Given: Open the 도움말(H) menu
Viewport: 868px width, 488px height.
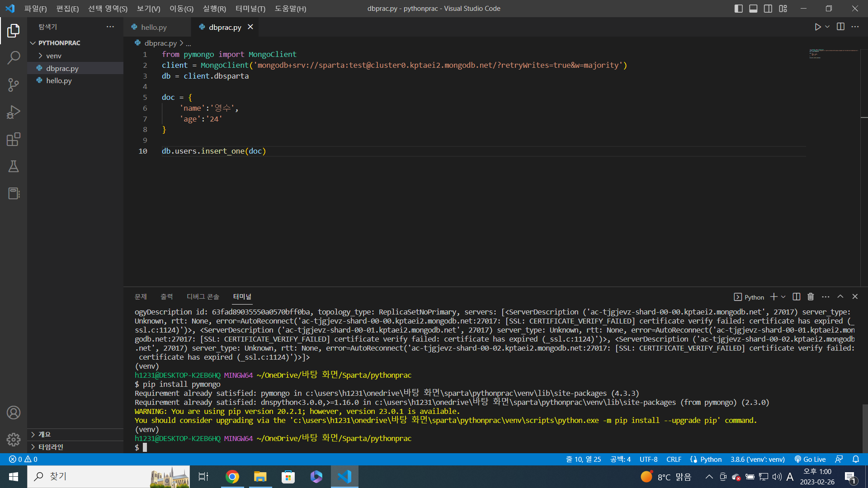Looking at the screenshot, I should click(290, 9).
